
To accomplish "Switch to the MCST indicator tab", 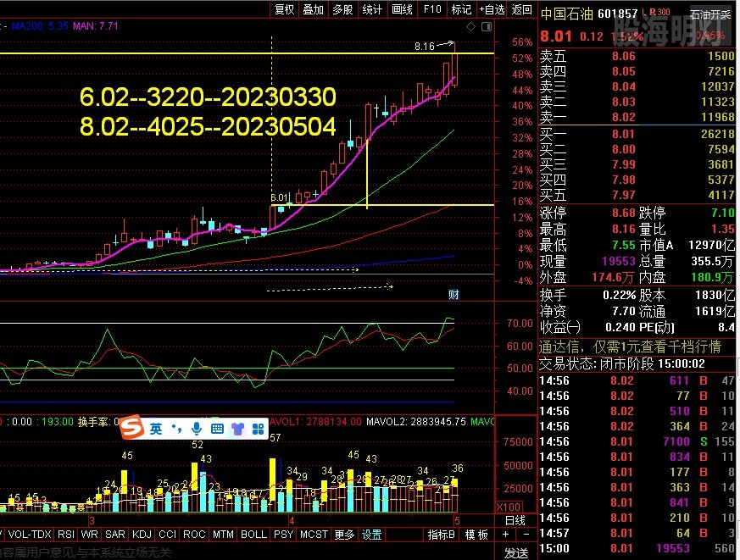I will 314,534.
